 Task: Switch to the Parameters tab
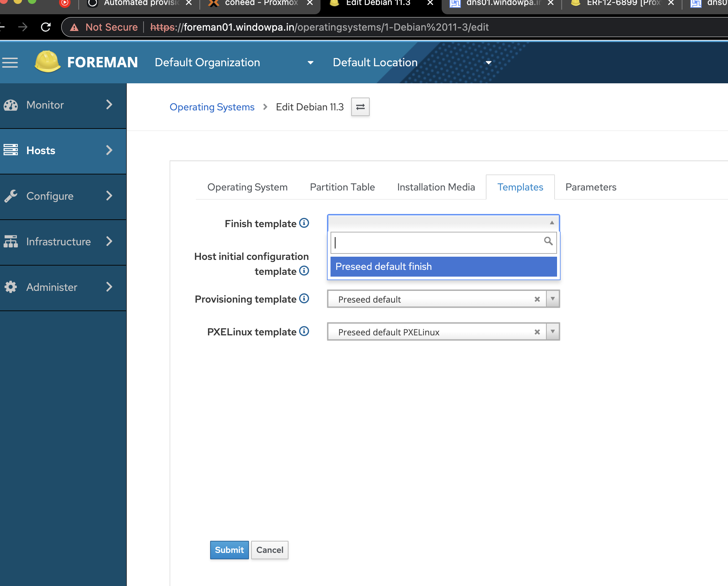(x=591, y=187)
